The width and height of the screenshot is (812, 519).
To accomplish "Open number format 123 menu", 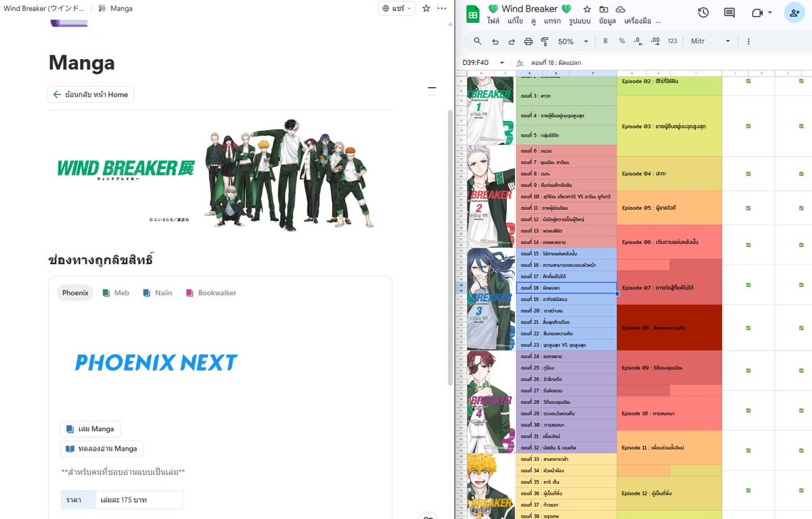I will pyautogui.click(x=672, y=41).
